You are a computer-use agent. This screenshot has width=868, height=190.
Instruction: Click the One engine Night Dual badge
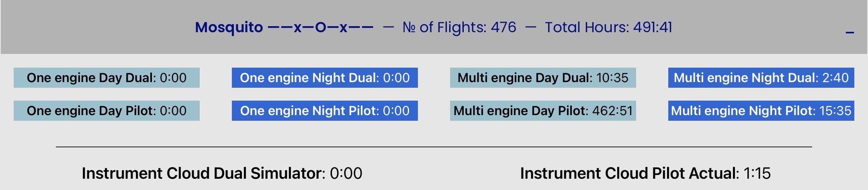click(x=325, y=78)
